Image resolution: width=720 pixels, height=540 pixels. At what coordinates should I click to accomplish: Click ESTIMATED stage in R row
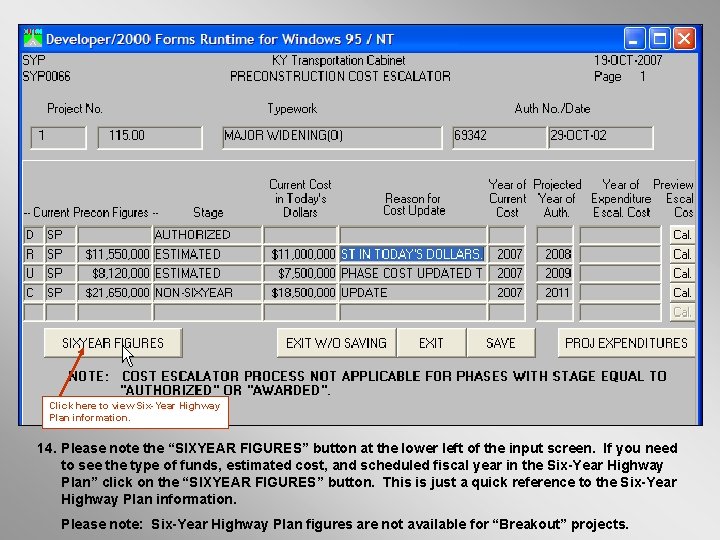(207, 254)
